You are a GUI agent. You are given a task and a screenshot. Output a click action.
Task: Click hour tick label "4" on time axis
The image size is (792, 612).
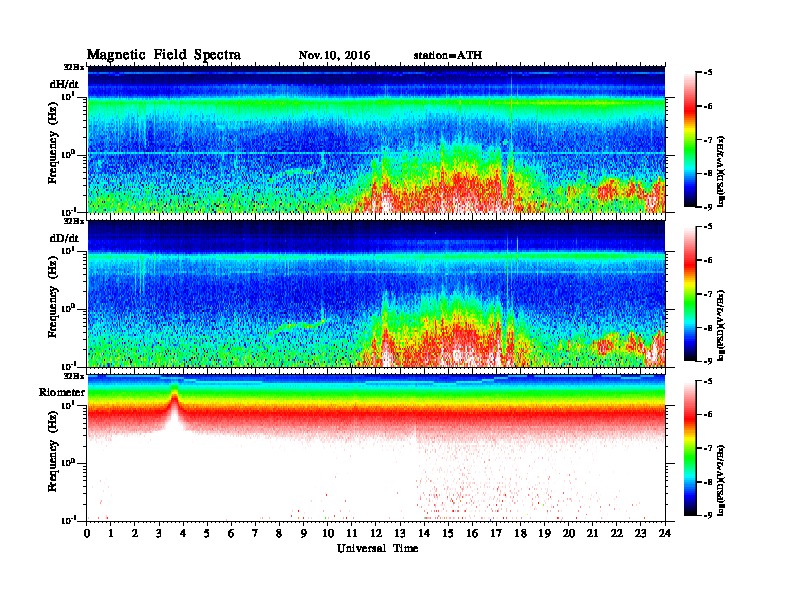pos(183,533)
